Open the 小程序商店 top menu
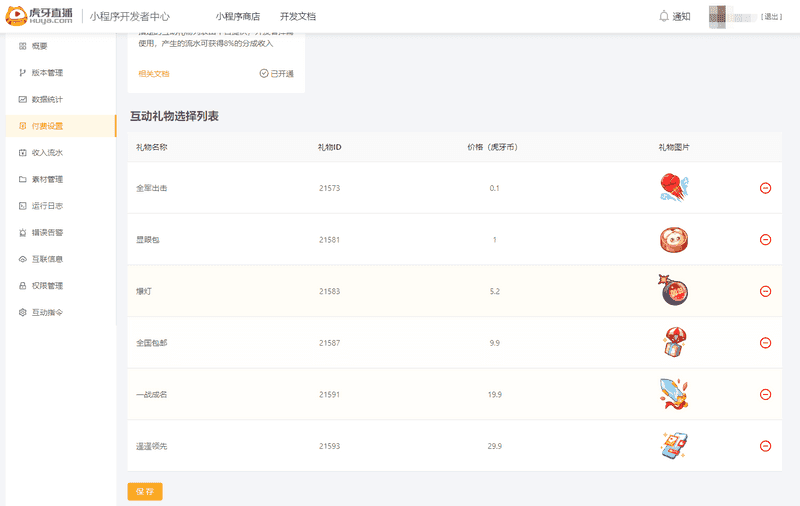 click(238, 16)
